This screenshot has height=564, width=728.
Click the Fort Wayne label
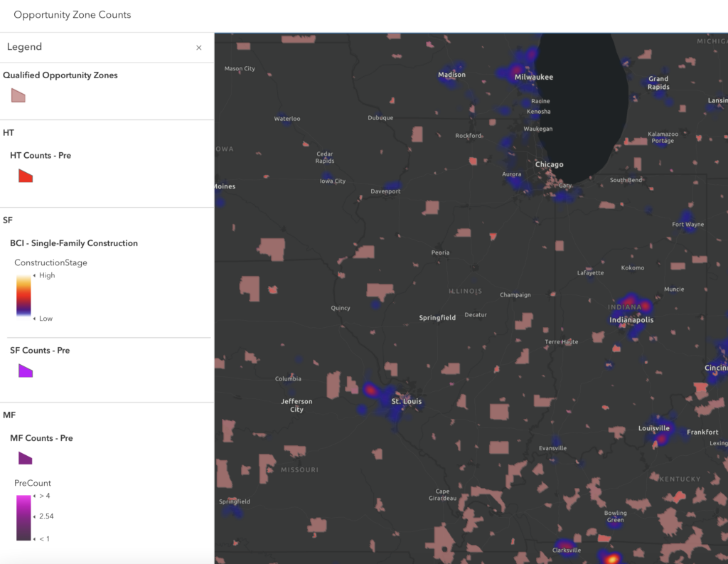(x=687, y=225)
